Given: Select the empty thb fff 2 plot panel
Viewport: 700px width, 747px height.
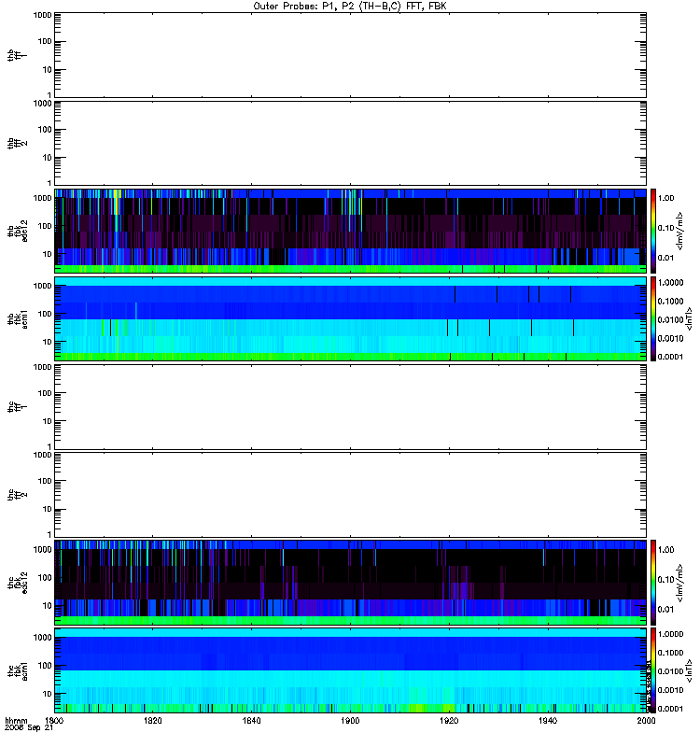Looking at the screenshot, I should pos(350,143).
